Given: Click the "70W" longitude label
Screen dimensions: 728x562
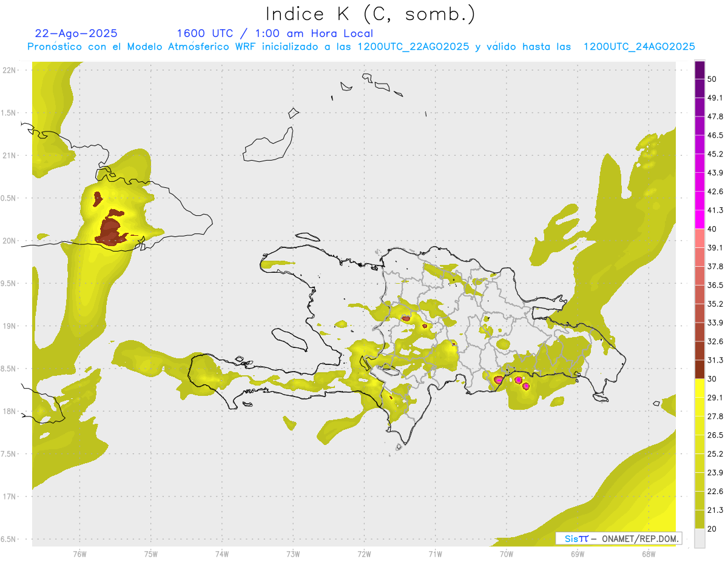Looking at the screenshot, I should tap(506, 554).
